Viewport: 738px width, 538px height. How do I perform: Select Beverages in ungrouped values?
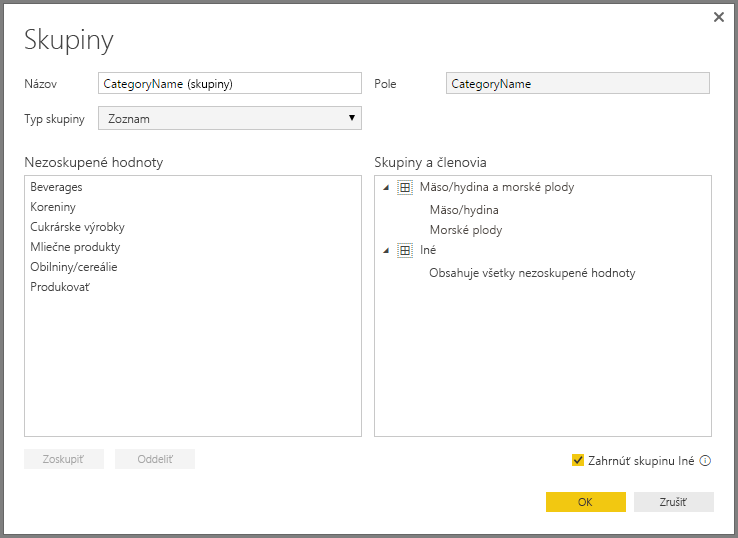pos(56,187)
